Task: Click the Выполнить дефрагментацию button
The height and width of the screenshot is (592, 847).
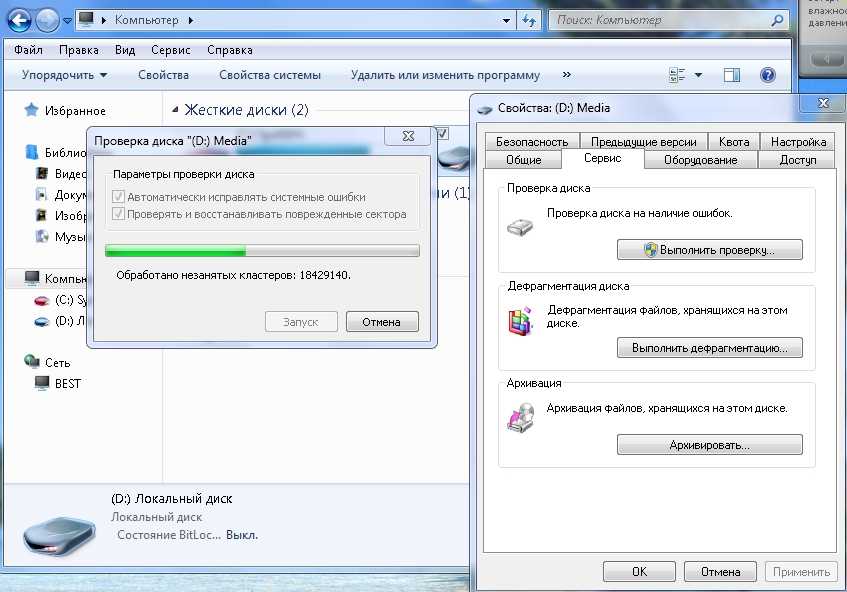Action: [709, 348]
